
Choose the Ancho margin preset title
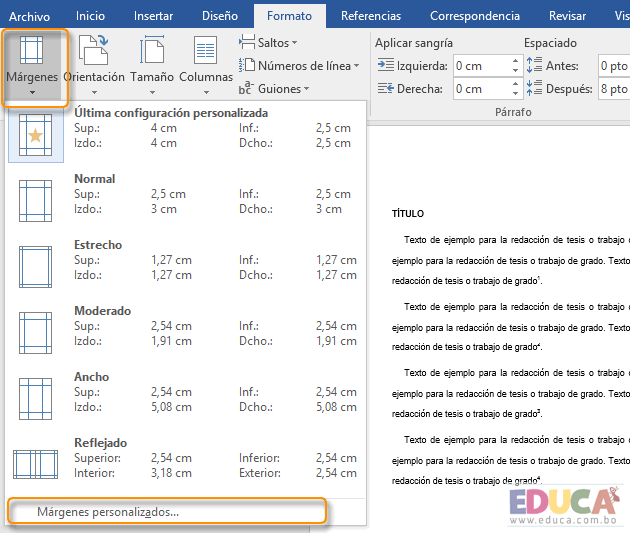click(92, 377)
